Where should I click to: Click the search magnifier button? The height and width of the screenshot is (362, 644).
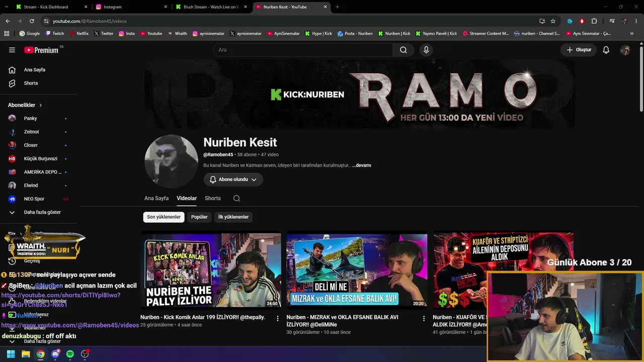click(x=404, y=50)
